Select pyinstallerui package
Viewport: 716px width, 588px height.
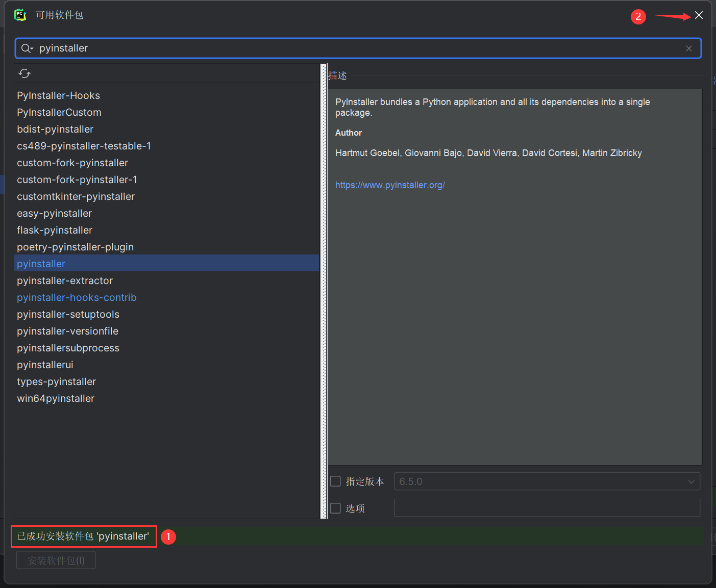(x=166, y=365)
